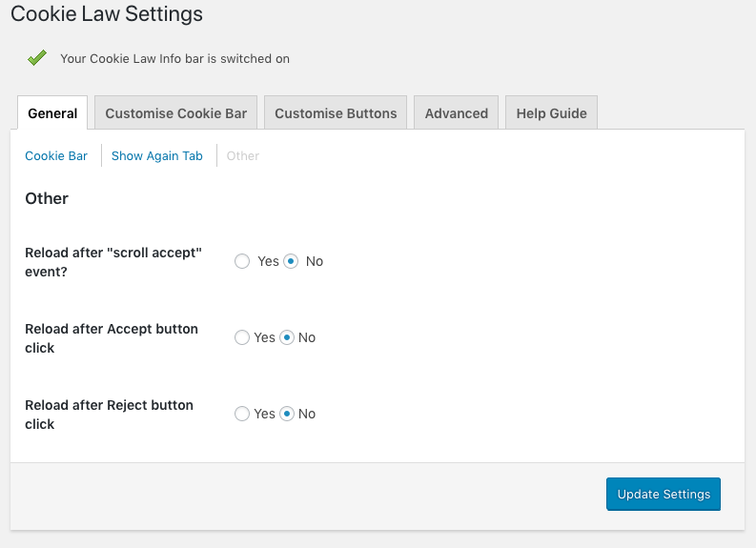Switch to the General tab
The width and height of the screenshot is (756, 548).
tap(52, 113)
